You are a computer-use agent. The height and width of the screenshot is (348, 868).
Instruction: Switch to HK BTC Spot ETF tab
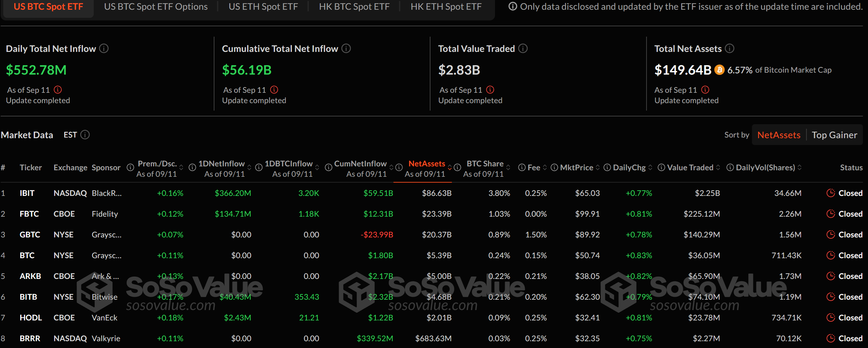pyautogui.click(x=354, y=6)
